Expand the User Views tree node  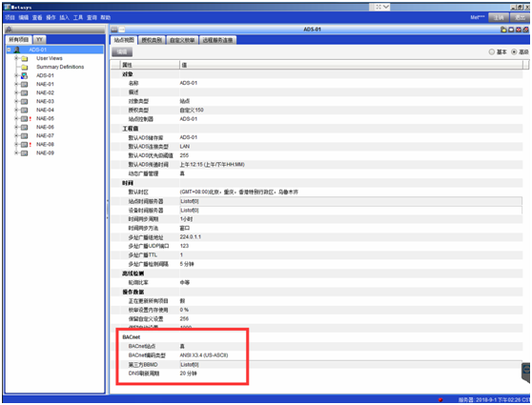point(16,58)
